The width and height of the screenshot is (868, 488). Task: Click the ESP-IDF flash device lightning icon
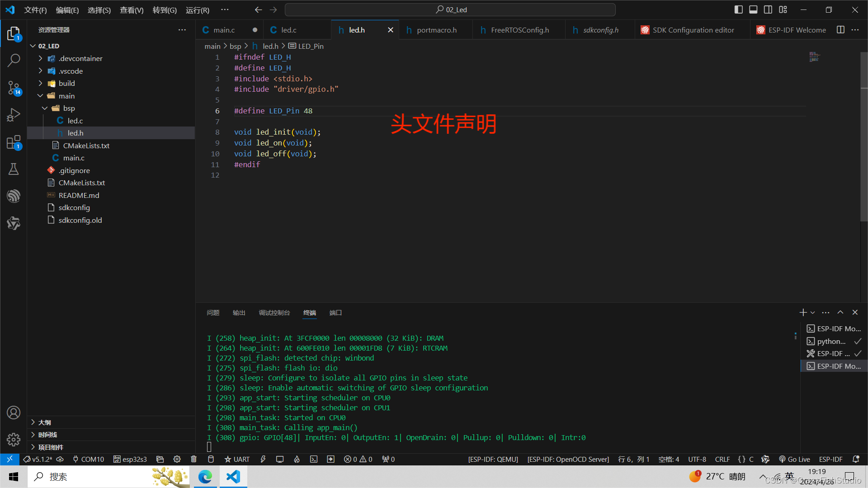coord(263,459)
